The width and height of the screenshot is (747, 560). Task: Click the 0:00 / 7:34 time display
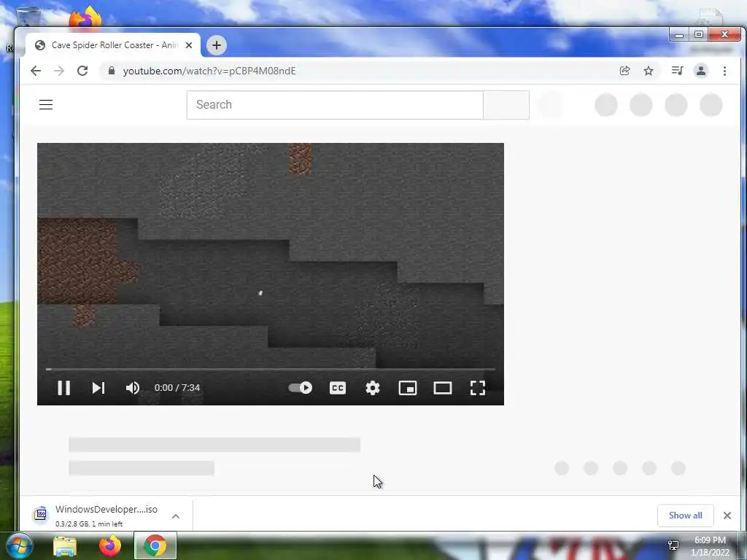pos(177,388)
